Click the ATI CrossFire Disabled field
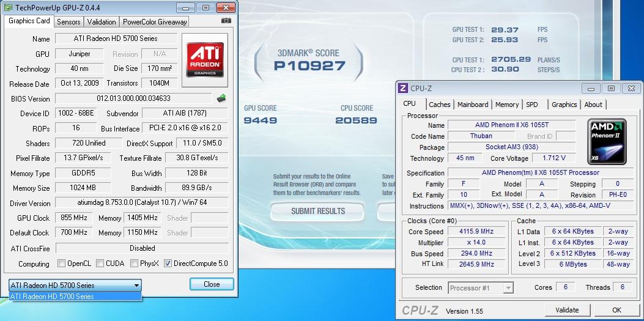644x321 pixels. [x=142, y=248]
